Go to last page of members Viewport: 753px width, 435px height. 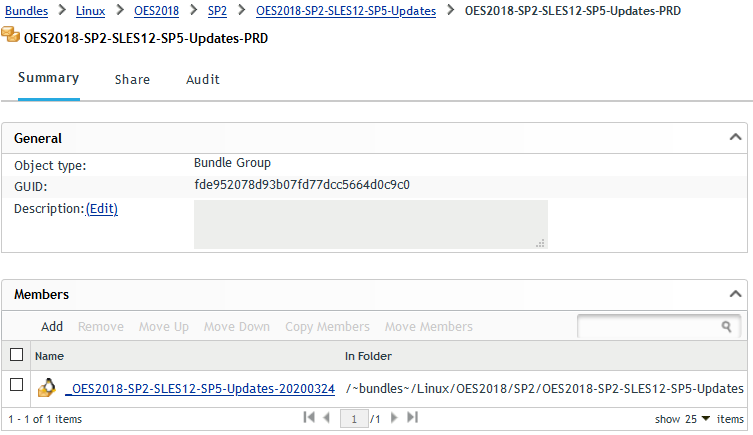click(x=412, y=418)
